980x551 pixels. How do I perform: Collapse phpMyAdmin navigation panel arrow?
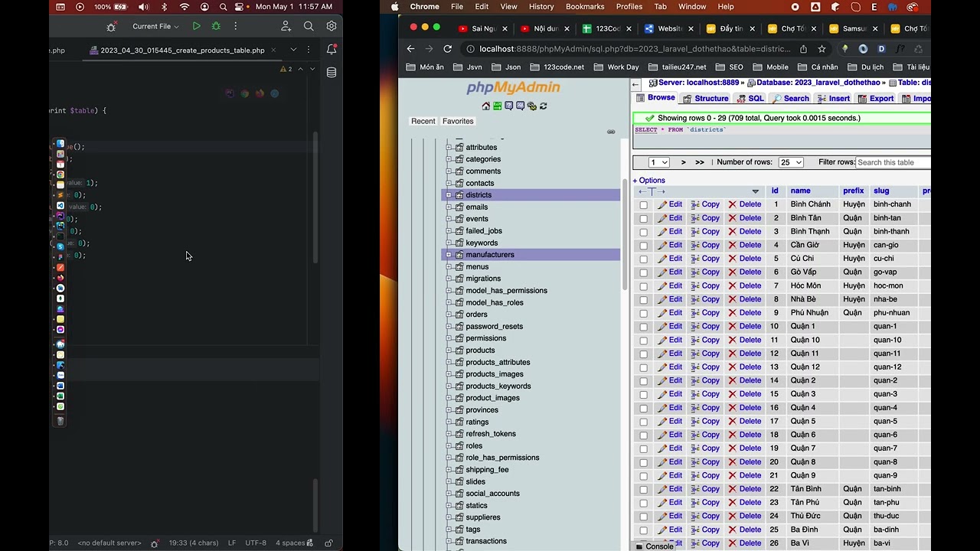(635, 83)
